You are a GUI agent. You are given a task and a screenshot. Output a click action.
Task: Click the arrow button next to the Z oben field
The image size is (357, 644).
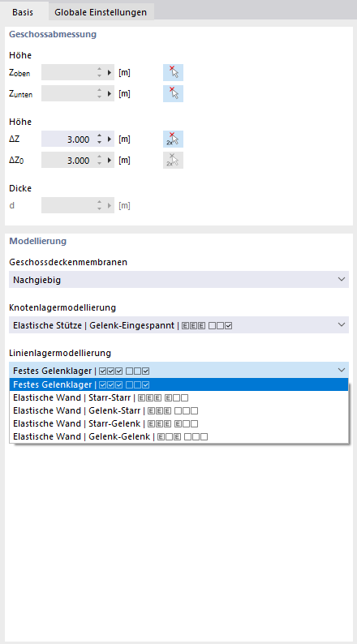[x=110, y=73]
